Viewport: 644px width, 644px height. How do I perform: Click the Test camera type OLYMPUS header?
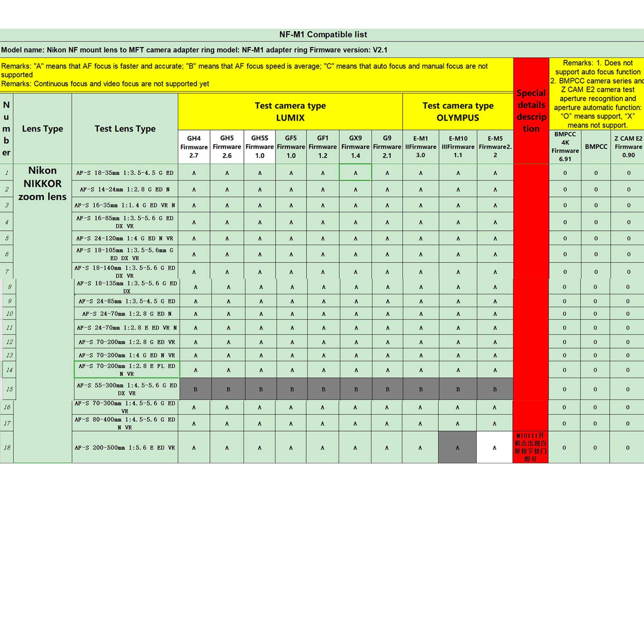458,112
